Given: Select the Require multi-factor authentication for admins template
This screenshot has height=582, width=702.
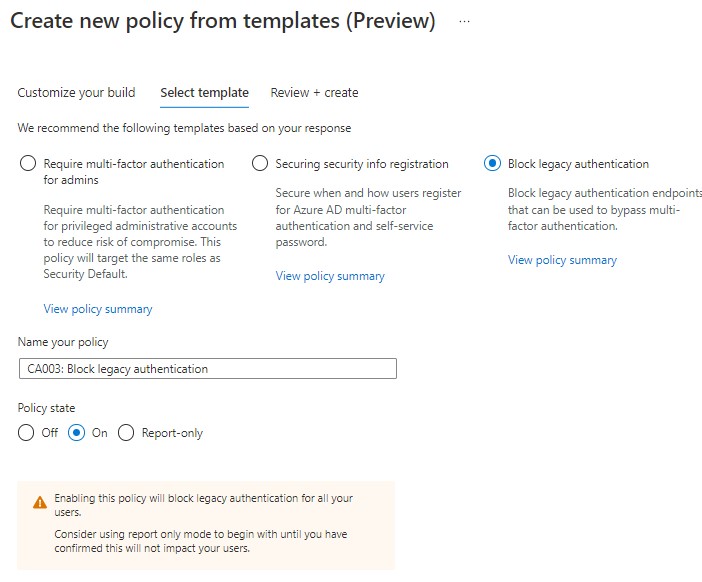Looking at the screenshot, I should coord(28,164).
